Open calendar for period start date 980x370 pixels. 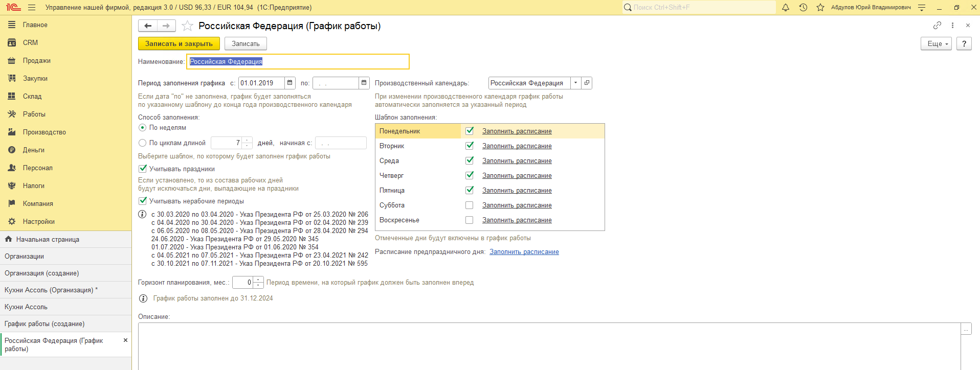pyautogui.click(x=290, y=83)
